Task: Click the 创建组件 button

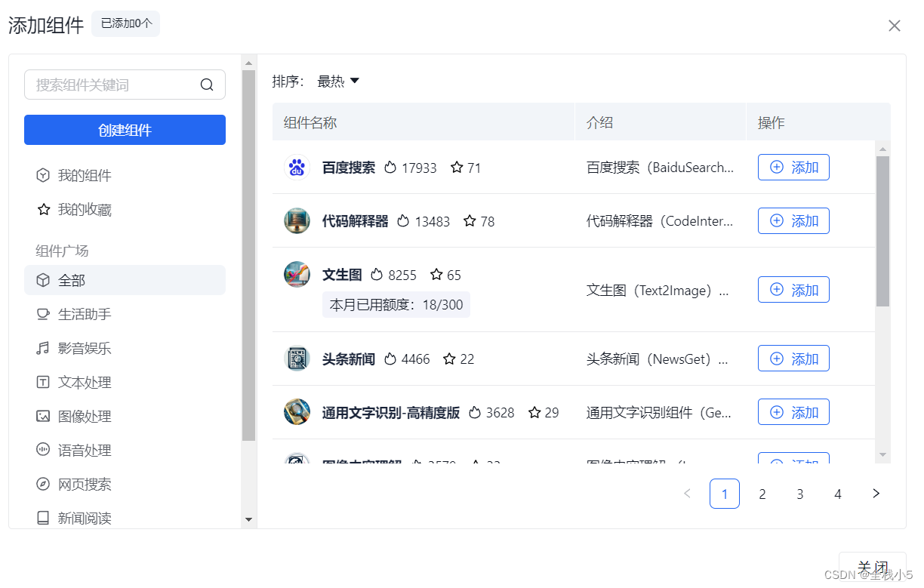Action: [125, 130]
